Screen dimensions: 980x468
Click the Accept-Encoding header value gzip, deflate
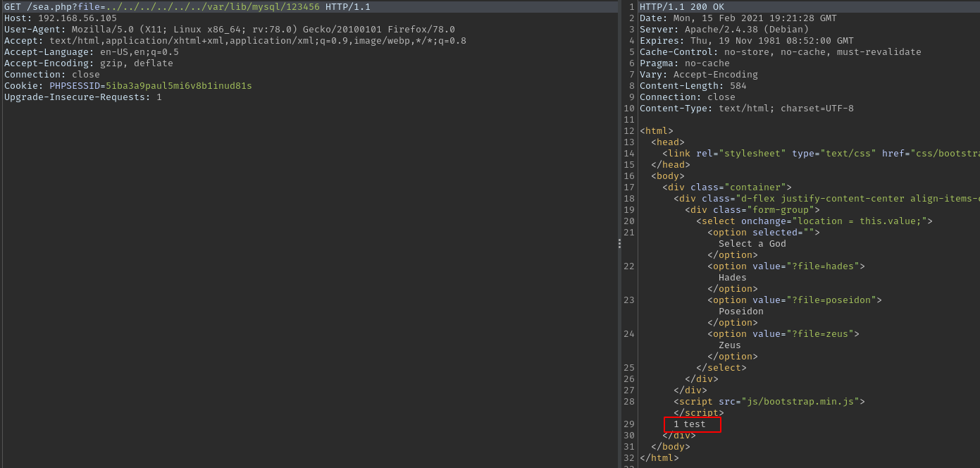click(x=137, y=63)
